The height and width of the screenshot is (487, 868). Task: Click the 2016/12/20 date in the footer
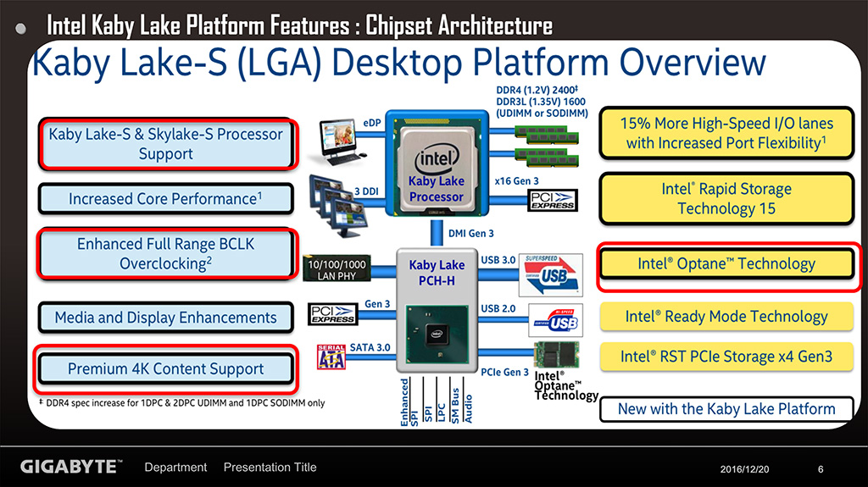pyautogui.click(x=744, y=469)
